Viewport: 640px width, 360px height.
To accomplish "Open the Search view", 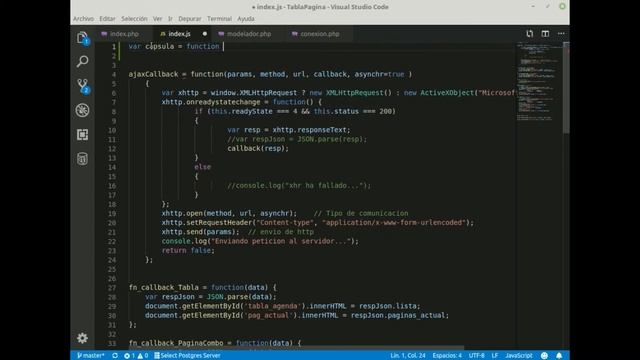I will click(x=82, y=62).
